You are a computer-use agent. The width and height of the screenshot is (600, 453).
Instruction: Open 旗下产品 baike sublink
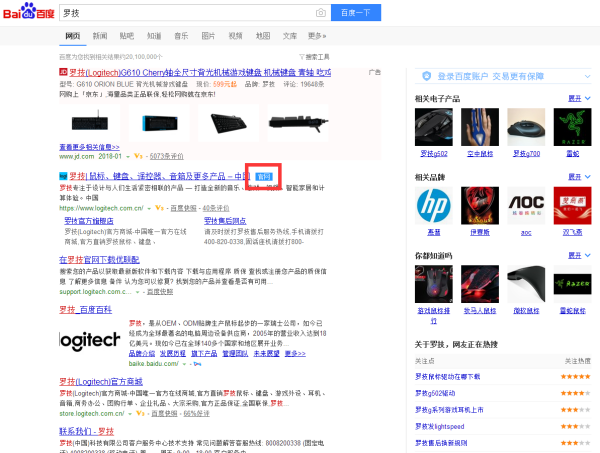(204, 354)
